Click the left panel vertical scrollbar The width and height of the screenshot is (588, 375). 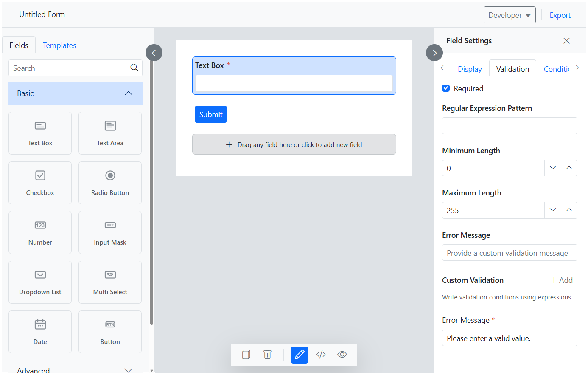point(151,191)
